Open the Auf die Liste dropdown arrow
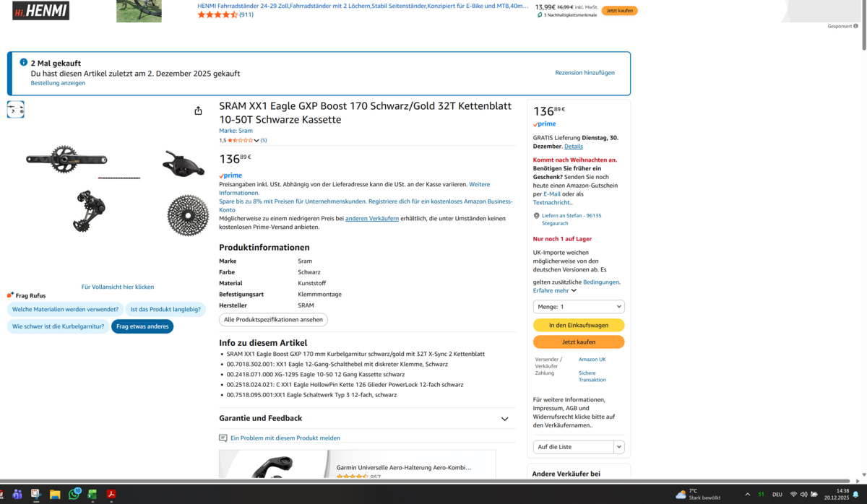This screenshot has width=867, height=504. 619,447
